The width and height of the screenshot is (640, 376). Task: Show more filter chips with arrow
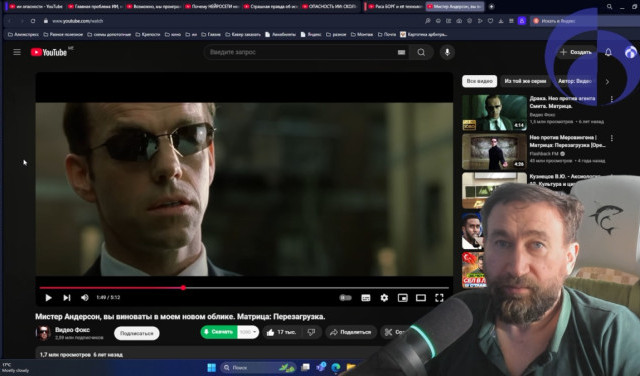point(607,81)
